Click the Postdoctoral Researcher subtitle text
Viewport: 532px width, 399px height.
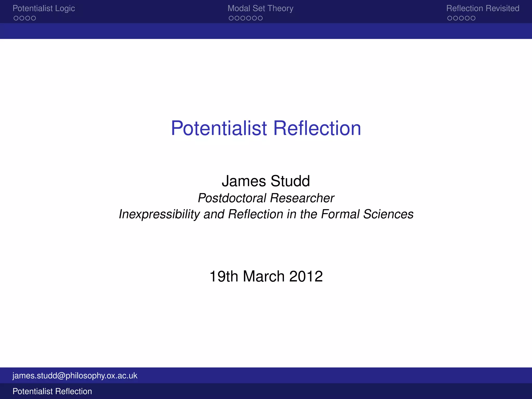click(x=266, y=198)
